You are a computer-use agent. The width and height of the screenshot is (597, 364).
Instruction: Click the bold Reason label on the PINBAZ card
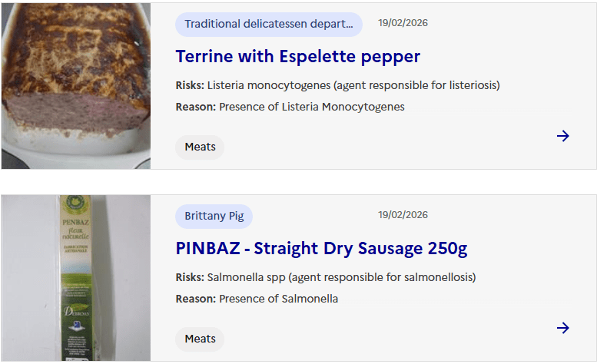click(x=195, y=299)
